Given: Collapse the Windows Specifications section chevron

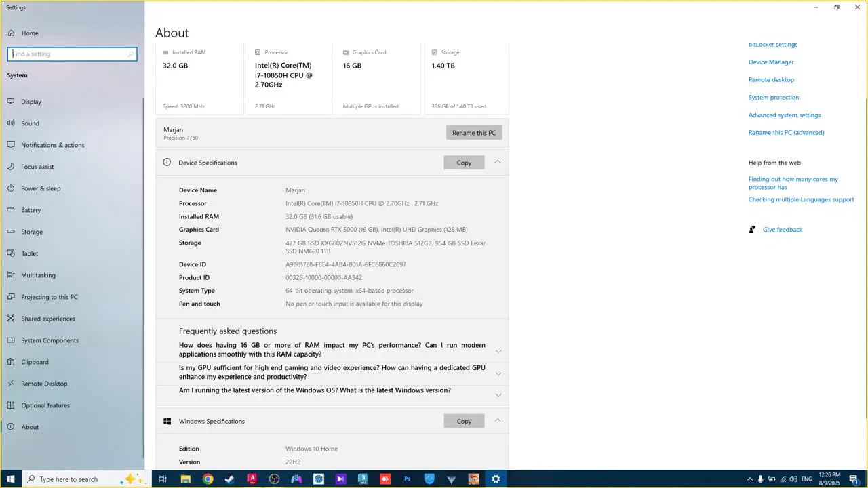Looking at the screenshot, I should pos(498,420).
